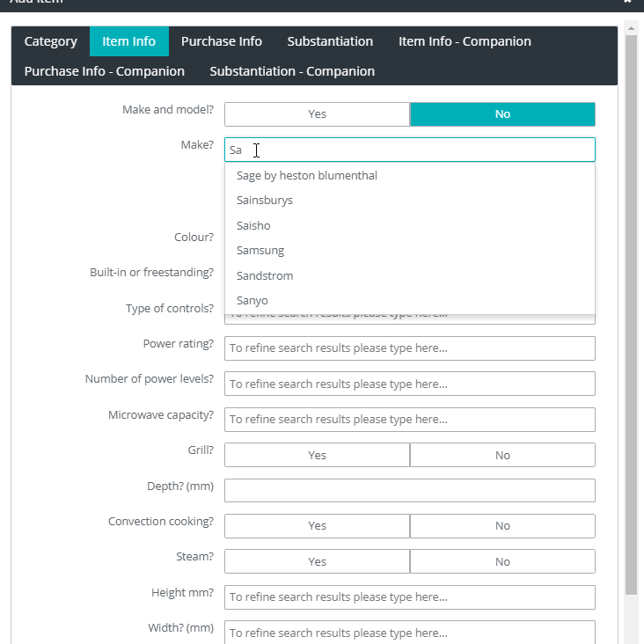Select Samsung from the make list
The image size is (644, 644).
tap(409, 251)
